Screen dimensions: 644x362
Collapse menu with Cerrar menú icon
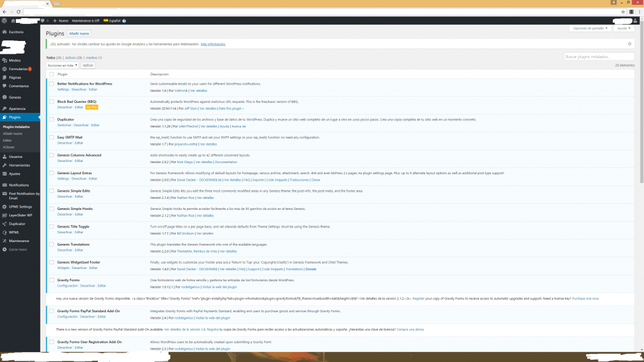[5, 250]
